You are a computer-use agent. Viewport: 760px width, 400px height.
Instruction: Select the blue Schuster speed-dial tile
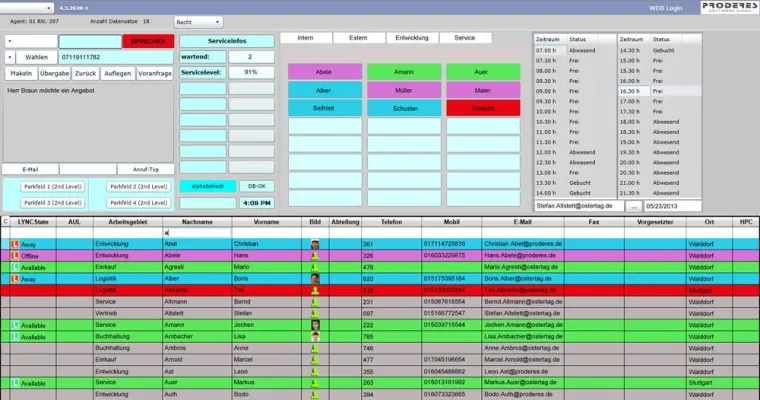pos(404,108)
